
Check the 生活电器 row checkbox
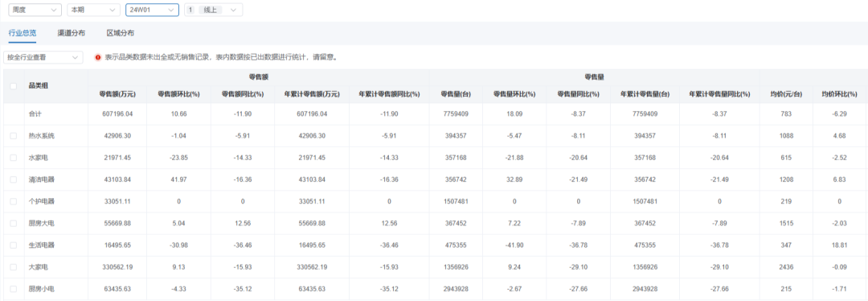click(14, 245)
